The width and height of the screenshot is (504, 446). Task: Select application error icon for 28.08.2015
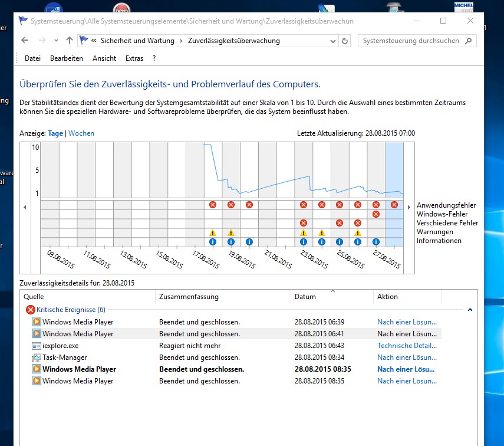[x=394, y=205]
